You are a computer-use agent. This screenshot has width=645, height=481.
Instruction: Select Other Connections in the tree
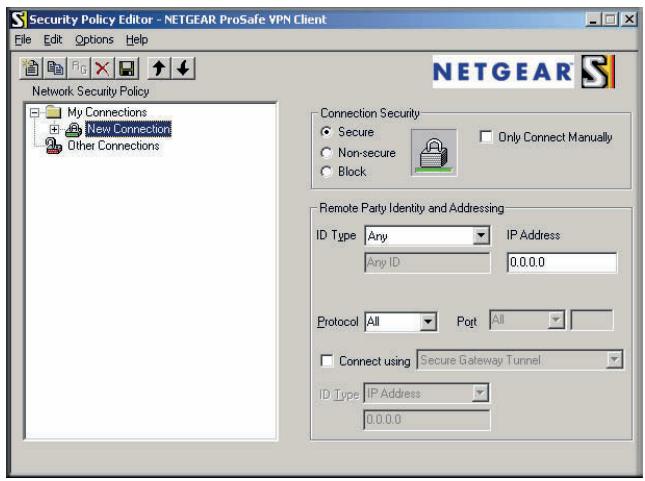click(x=113, y=146)
